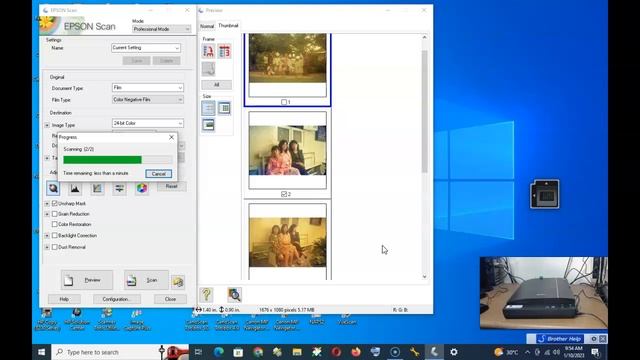The image size is (640, 360).
Task: Select the single-image Size icon in Preview
Action: tap(208, 125)
